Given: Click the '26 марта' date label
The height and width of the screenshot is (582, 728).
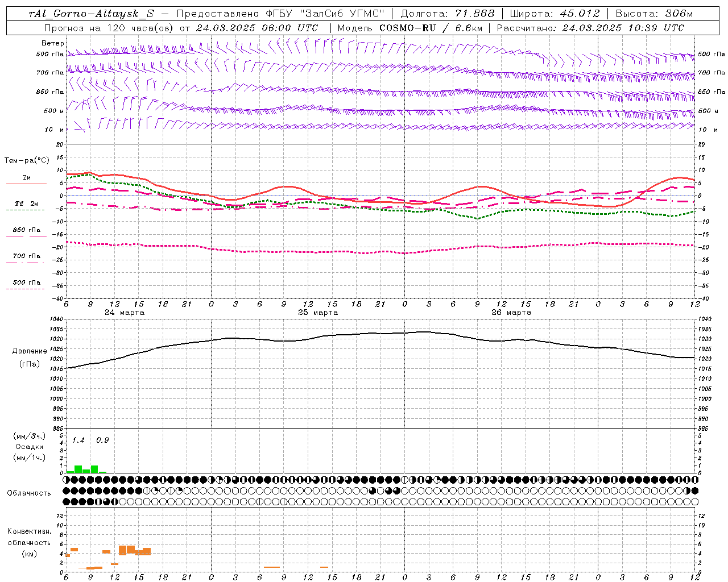Looking at the screenshot, I should pos(511,313).
